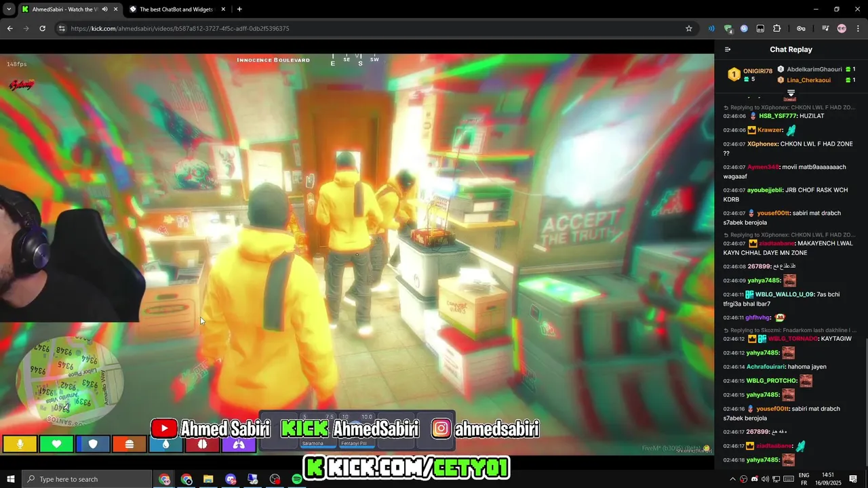Screen dimensions: 868x488
Task: Click username ayoubejjebli in chat
Action: [765, 190]
